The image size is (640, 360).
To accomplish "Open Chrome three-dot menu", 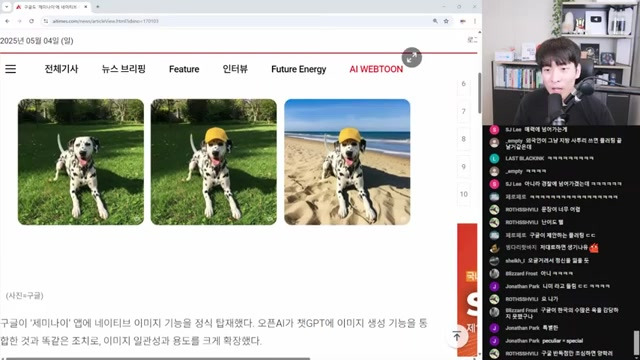I will click(474, 21).
